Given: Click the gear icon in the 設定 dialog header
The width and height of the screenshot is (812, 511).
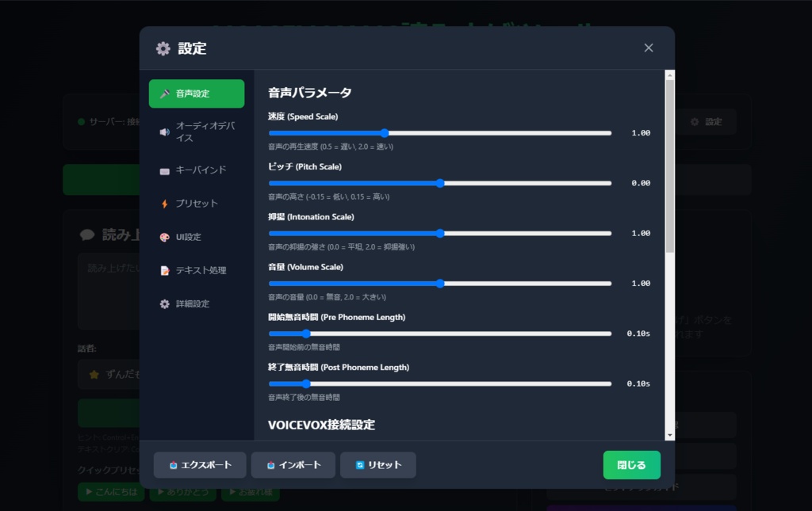Looking at the screenshot, I should (x=163, y=48).
